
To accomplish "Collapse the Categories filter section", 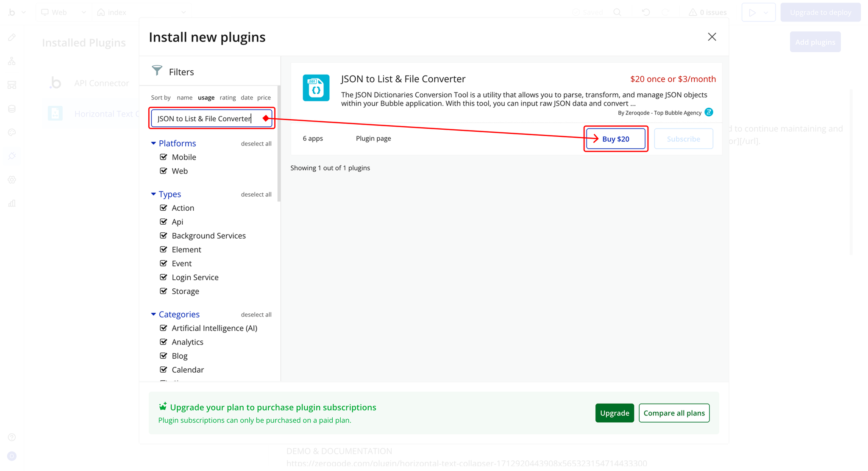I will (153, 314).
